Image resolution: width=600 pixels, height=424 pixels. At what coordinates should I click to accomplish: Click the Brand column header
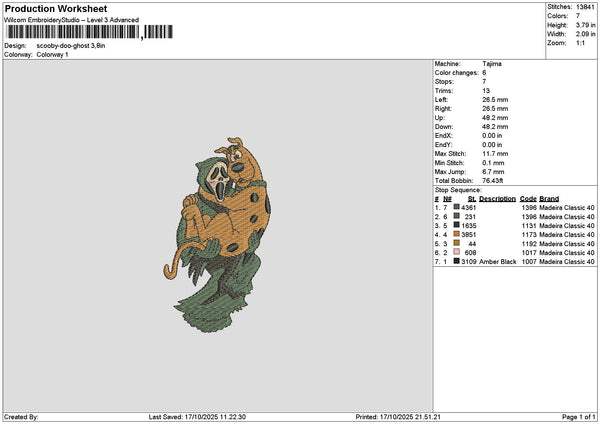tap(549, 199)
